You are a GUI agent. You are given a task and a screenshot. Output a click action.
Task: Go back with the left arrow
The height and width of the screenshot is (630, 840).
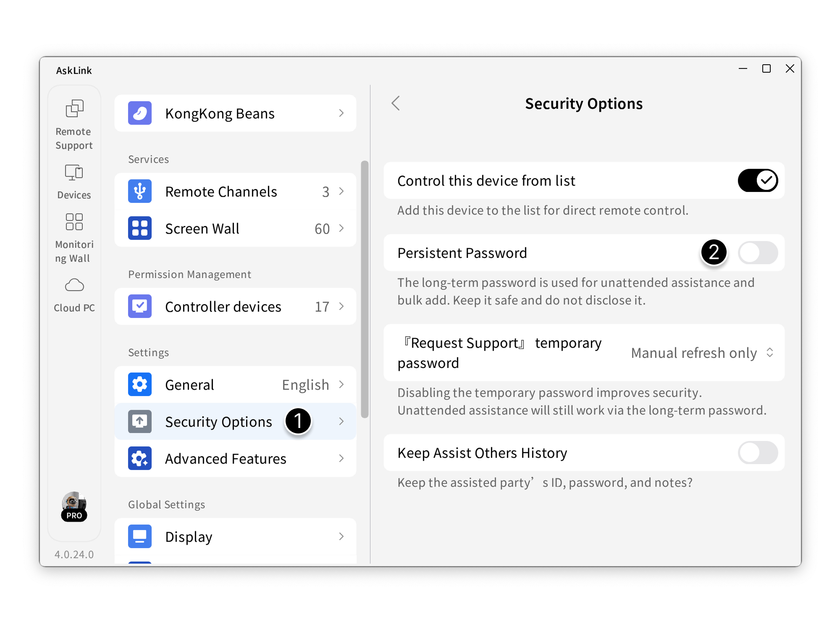[x=396, y=103]
